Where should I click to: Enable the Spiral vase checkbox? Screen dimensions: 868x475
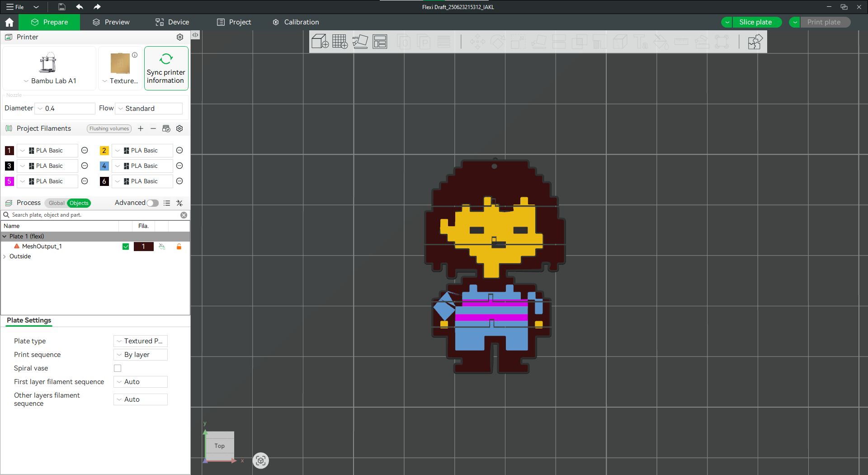click(x=118, y=368)
